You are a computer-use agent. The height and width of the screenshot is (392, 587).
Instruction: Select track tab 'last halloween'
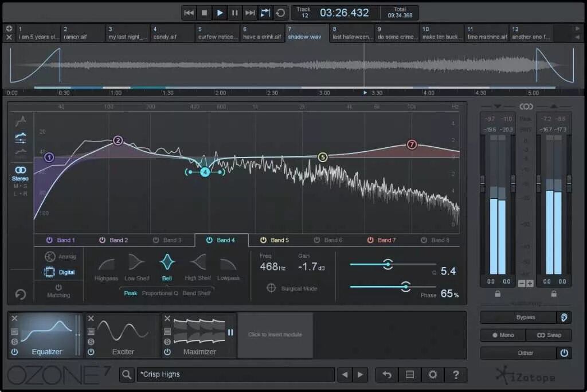[x=352, y=33]
